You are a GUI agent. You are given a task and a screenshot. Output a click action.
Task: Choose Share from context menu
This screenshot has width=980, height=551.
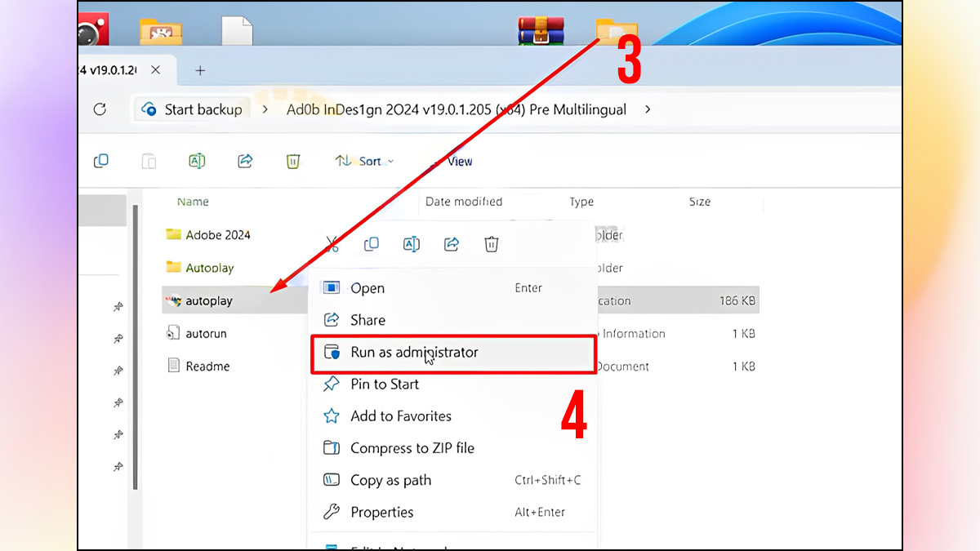(452, 320)
